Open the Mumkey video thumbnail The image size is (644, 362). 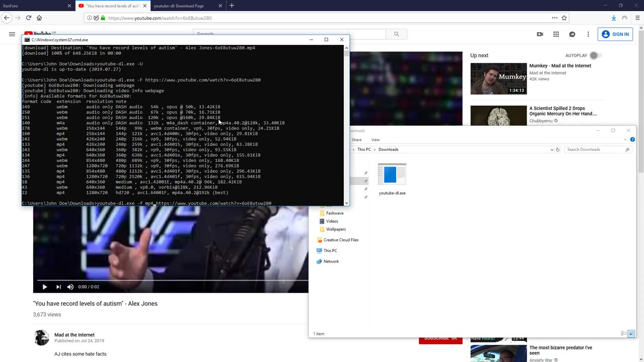[499, 78]
